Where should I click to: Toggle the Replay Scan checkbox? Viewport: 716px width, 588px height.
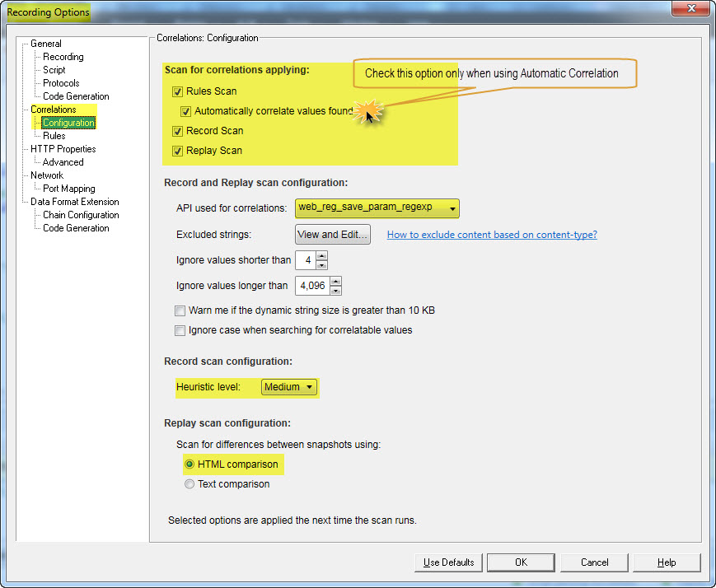178,151
